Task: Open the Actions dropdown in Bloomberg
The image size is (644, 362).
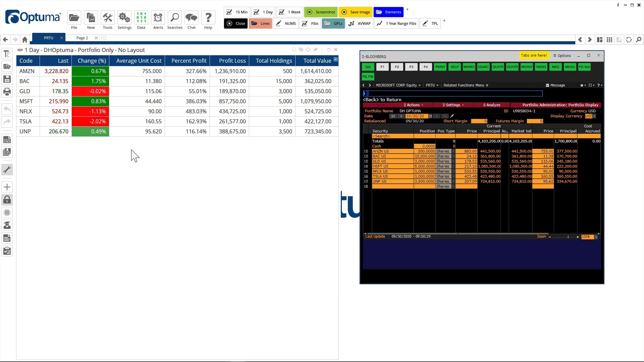Action: coord(413,105)
